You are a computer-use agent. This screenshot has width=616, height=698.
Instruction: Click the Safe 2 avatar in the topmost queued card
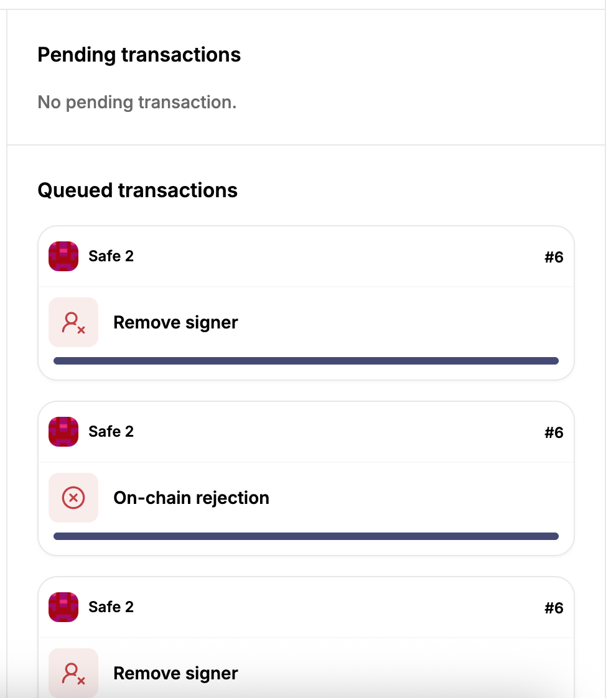tap(63, 256)
